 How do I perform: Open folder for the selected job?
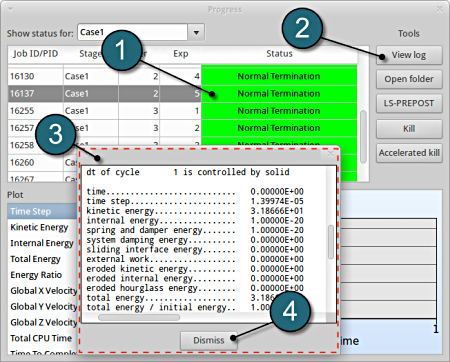[409, 79]
